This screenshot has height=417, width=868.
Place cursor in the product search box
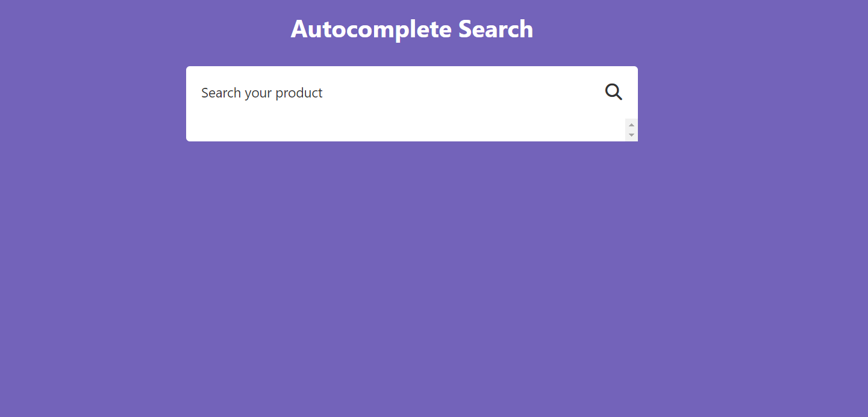tap(398, 93)
